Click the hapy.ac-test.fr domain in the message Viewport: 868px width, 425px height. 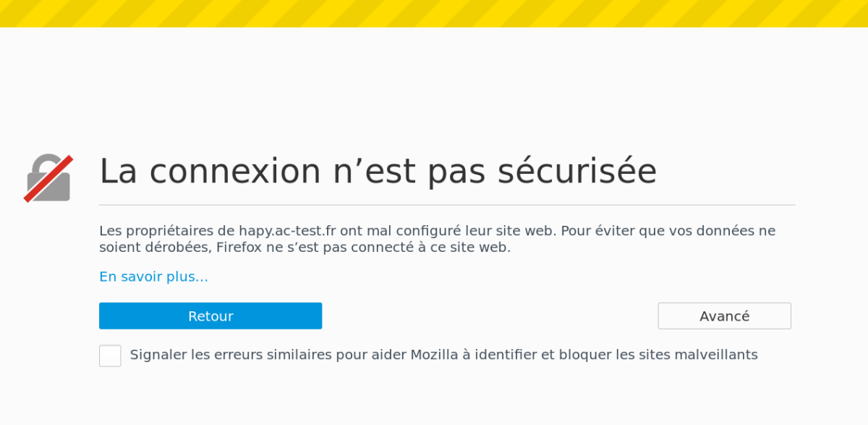pyautogui.click(x=287, y=231)
